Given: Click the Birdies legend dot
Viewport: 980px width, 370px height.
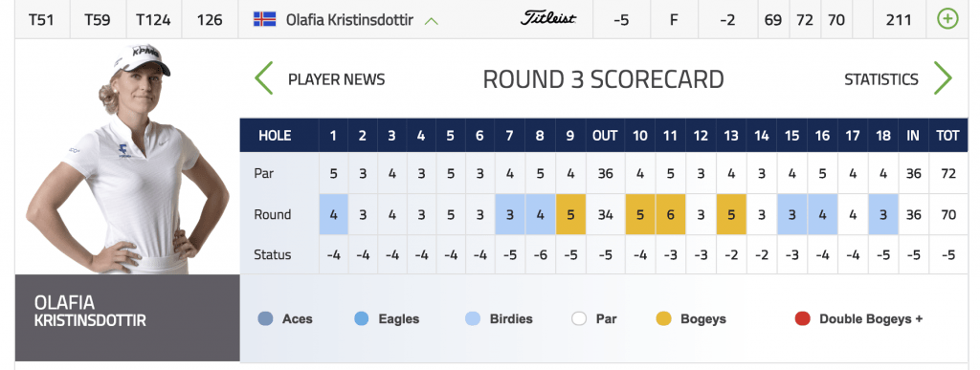Looking at the screenshot, I should tap(473, 318).
